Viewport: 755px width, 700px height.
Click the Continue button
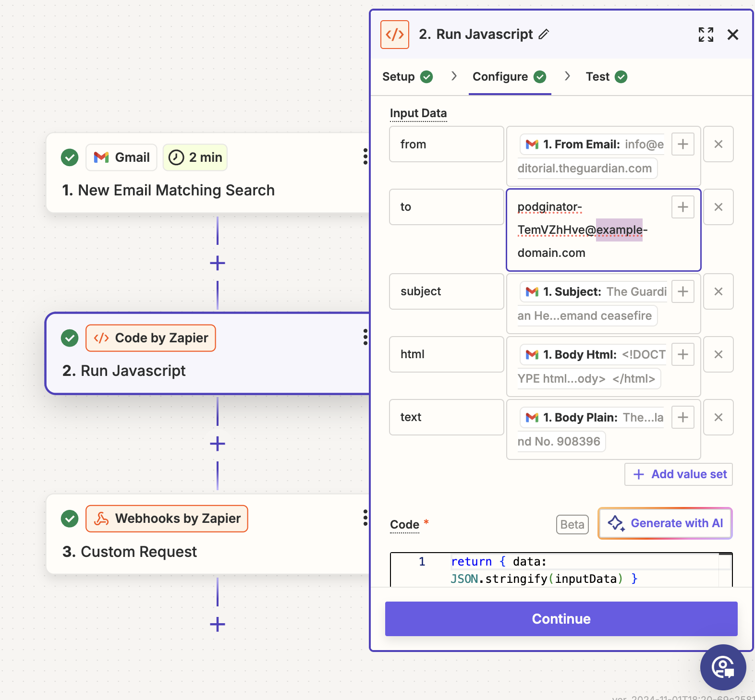pos(561,618)
